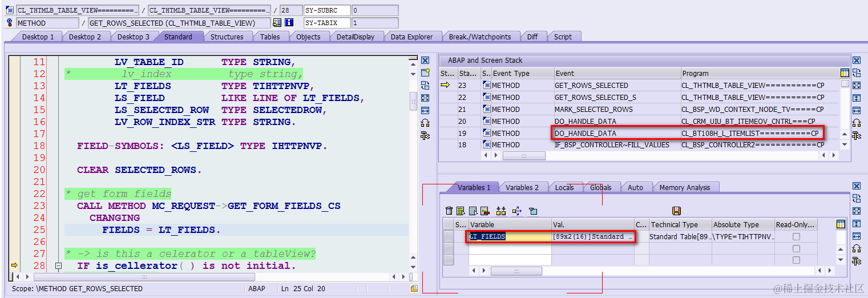Click stack table vertical scroll down arrow
The height and width of the screenshot is (298, 868).
(845, 145)
